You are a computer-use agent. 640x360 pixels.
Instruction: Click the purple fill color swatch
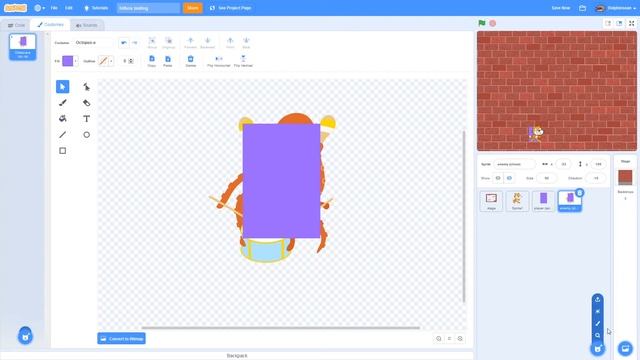68,61
